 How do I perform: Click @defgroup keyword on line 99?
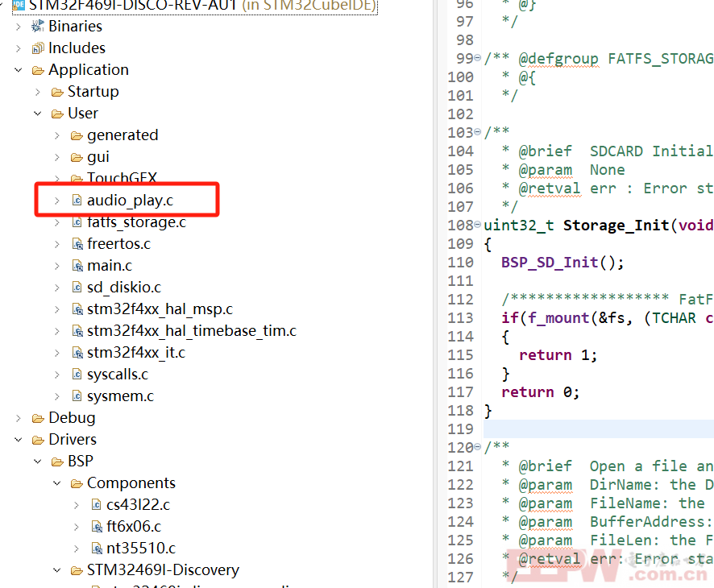pos(558,59)
